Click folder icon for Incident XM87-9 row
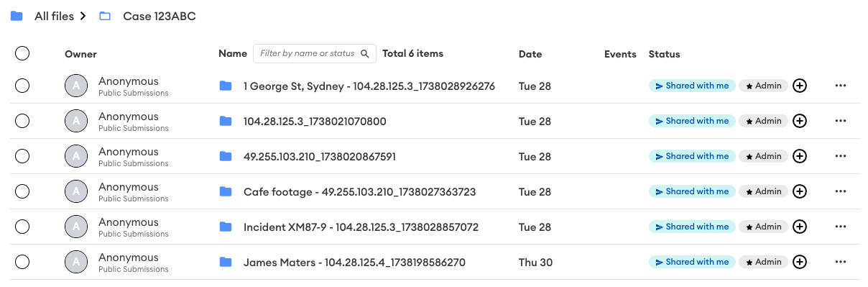Screen dimensions: 868x287 226,227
